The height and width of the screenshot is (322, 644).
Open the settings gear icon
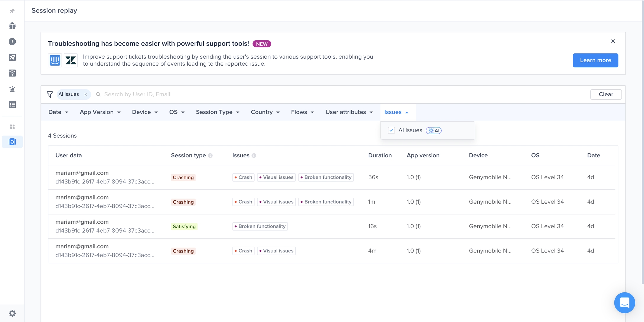(x=12, y=313)
